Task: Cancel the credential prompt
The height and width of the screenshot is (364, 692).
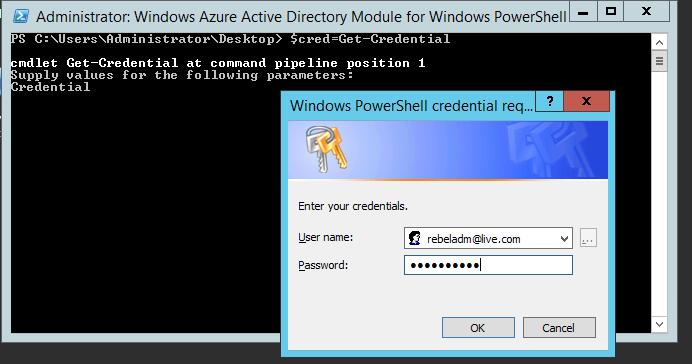Action: 559,328
